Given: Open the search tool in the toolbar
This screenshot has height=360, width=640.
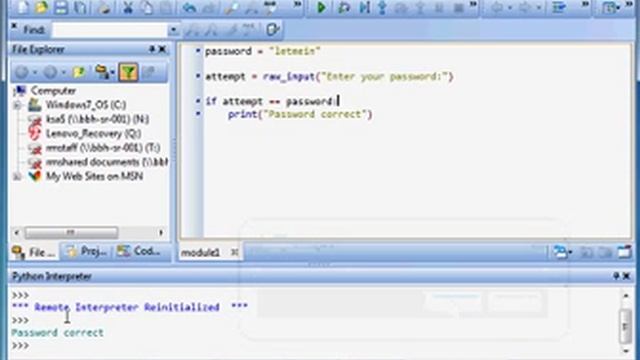Looking at the screenshot, I should pyautogui.click(x=231, y=7).
